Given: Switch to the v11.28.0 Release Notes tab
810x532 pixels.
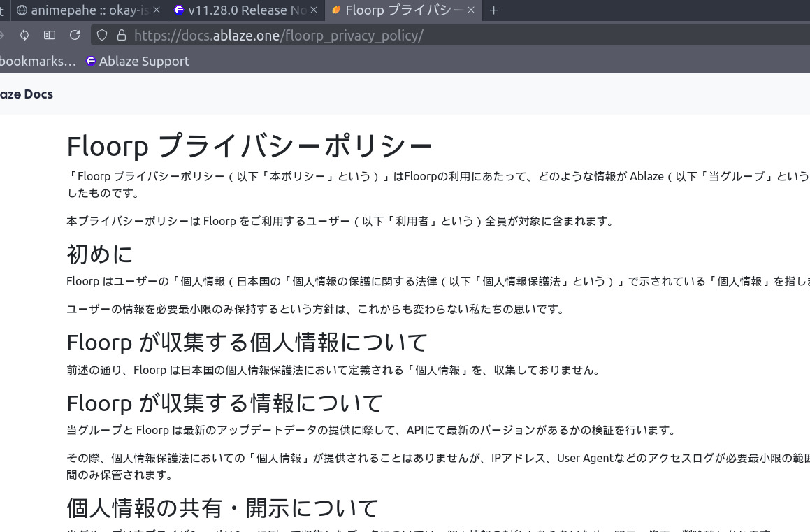Looking at the screenshot, I should coord(245,10).
